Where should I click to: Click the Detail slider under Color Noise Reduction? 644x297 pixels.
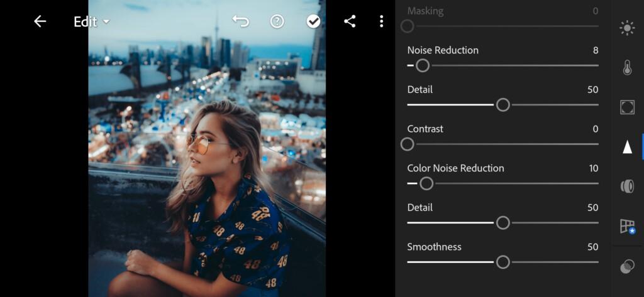502,223
